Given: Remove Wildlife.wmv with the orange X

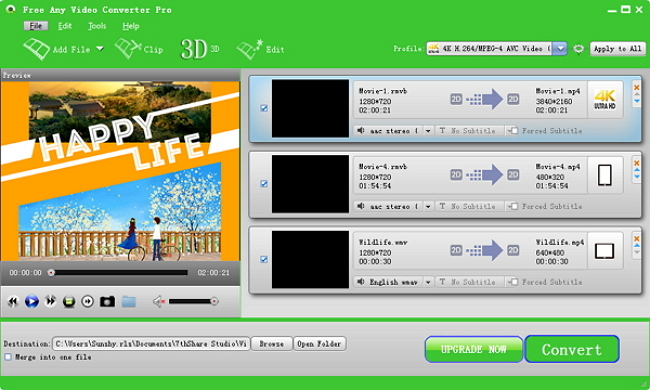Looking at the screenshot, I should 637,239.
